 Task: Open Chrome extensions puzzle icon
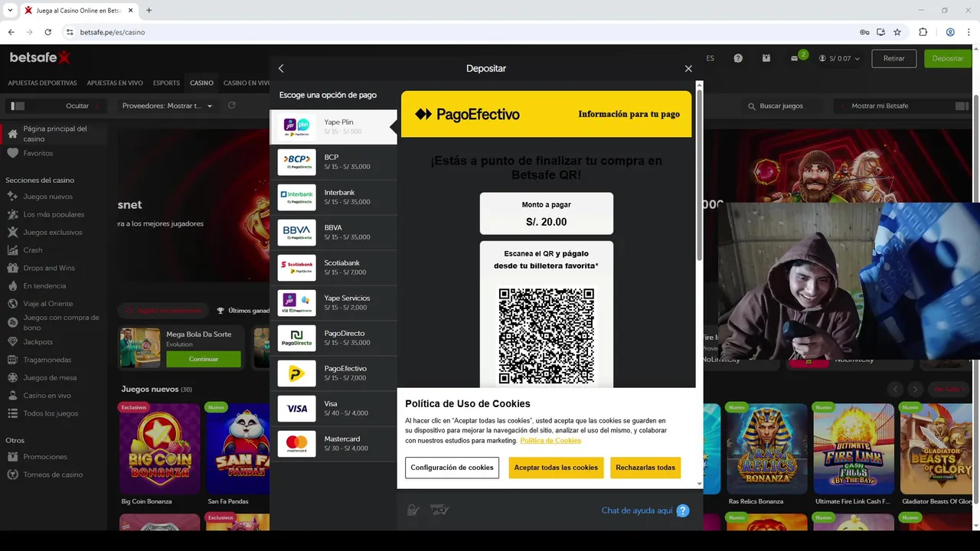pos(923,32)
